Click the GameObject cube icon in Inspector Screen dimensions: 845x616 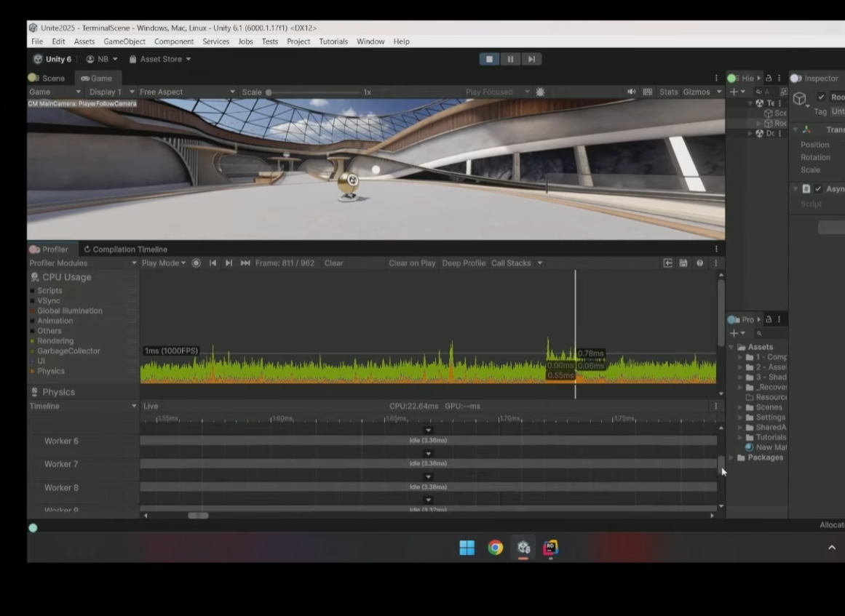tap(800, 99)
